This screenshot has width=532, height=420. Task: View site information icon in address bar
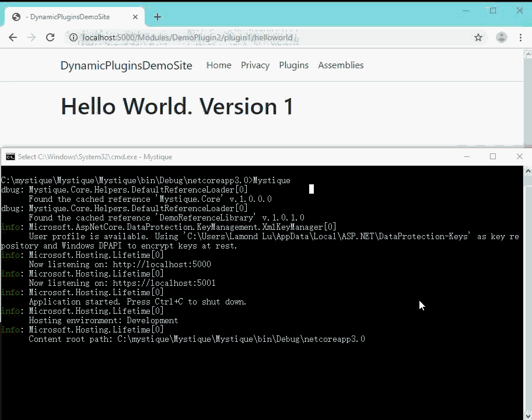coord(73,37)
